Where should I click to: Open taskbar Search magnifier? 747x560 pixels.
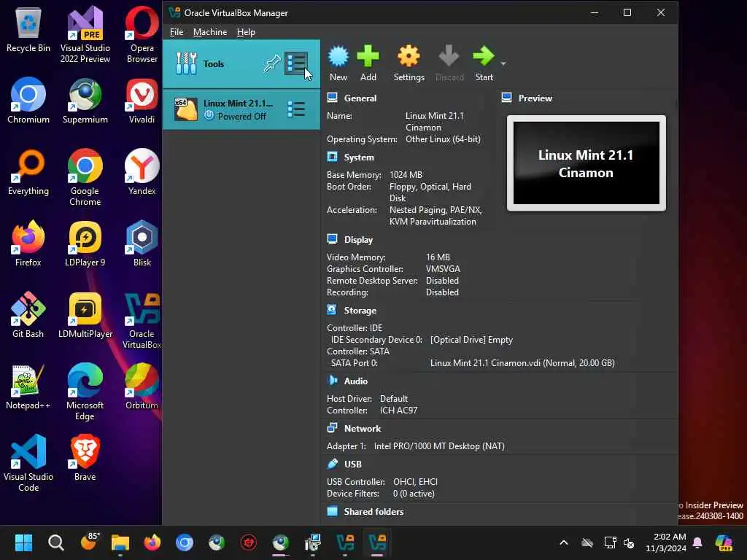coord(55,542)
